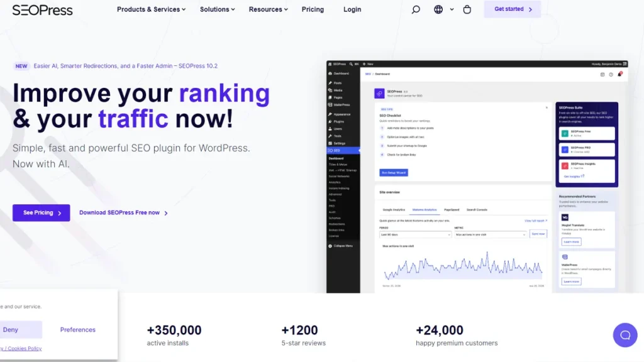Click the help circle icon in dashboard preview
This screenshot has height=362, width=644.
(611, 75)
